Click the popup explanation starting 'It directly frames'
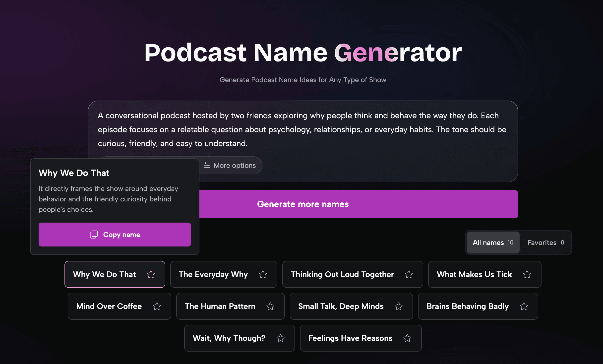This screenshot has height=364, width=603. (108, 199)
